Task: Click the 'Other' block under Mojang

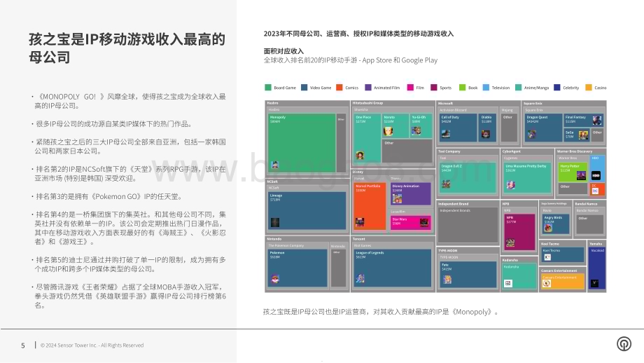Action: 509,128
